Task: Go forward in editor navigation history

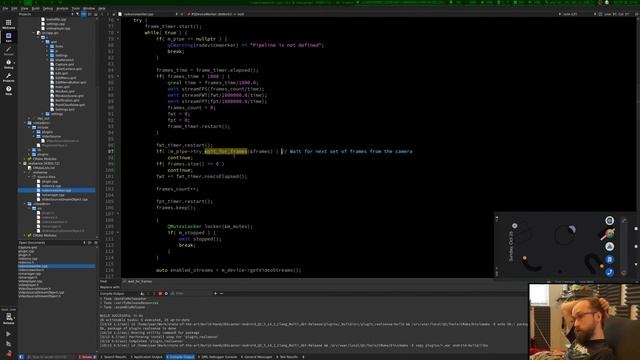Action: (x=108, y=14)
